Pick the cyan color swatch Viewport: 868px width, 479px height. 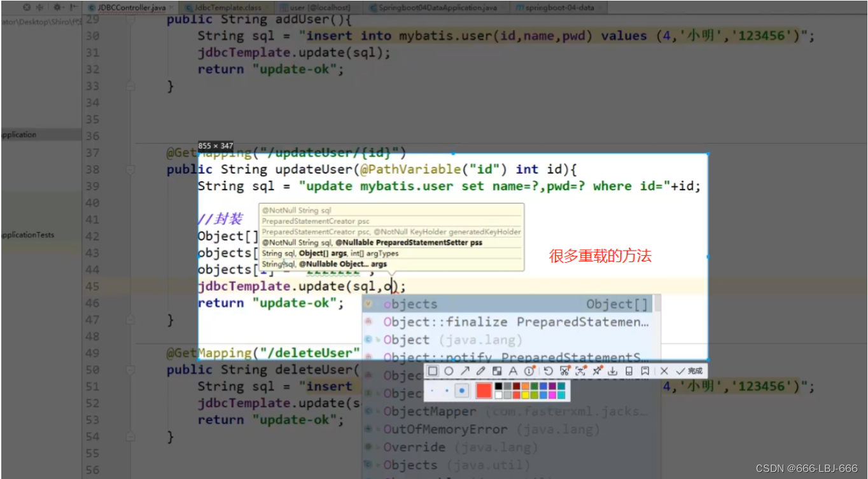[561, 395]
